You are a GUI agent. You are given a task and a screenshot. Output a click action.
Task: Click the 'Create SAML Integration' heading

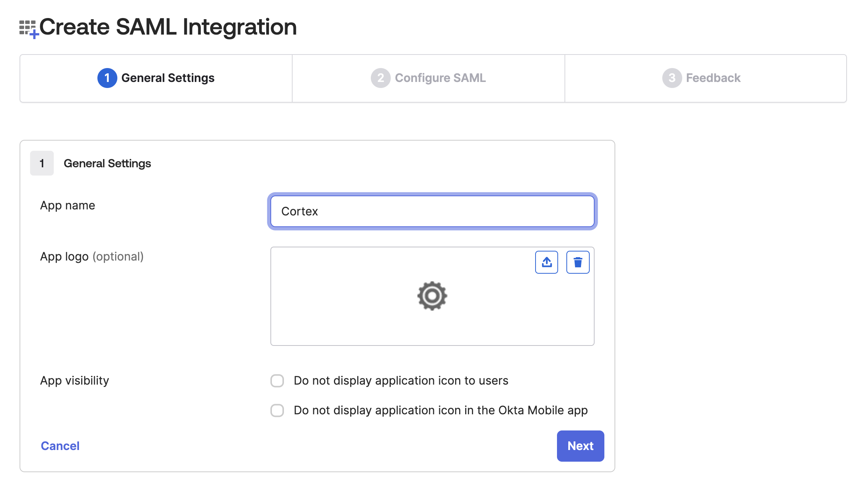point(168,27)
